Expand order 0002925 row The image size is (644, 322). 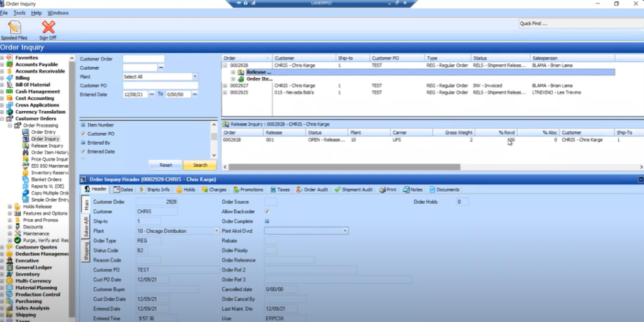click(x=225, y=93)
